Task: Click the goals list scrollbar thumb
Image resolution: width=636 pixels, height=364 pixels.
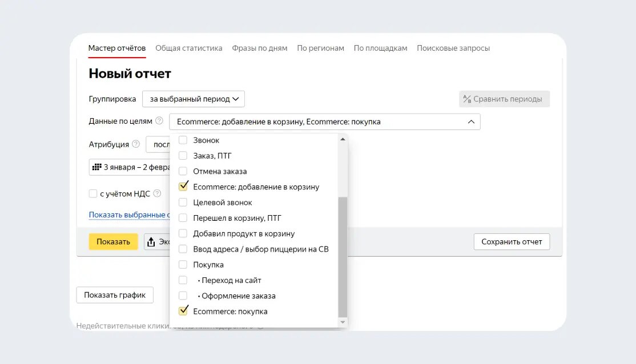Action: pos(343,257)
